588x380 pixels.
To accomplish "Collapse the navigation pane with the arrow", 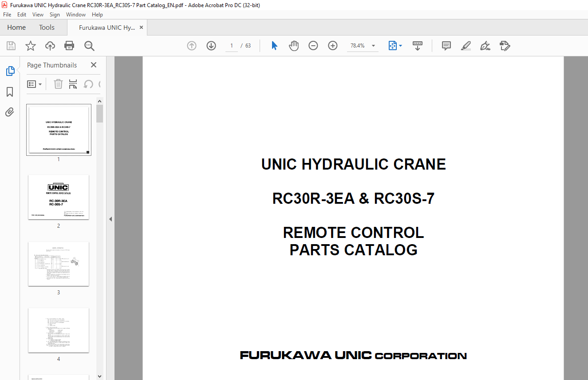I will click(110, 219).
